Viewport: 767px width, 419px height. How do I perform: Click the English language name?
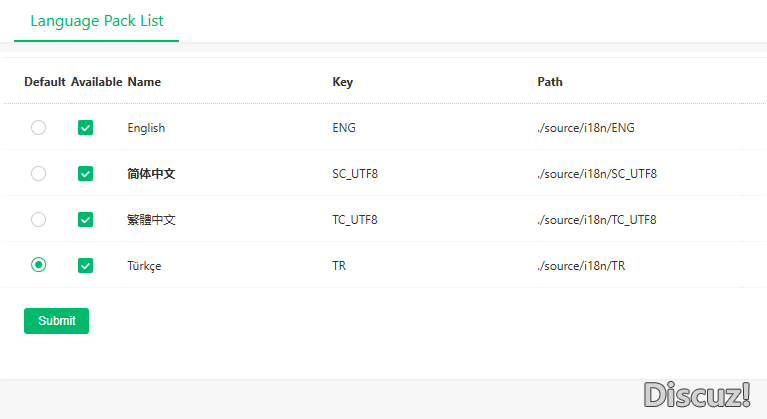tap(146, 128)
